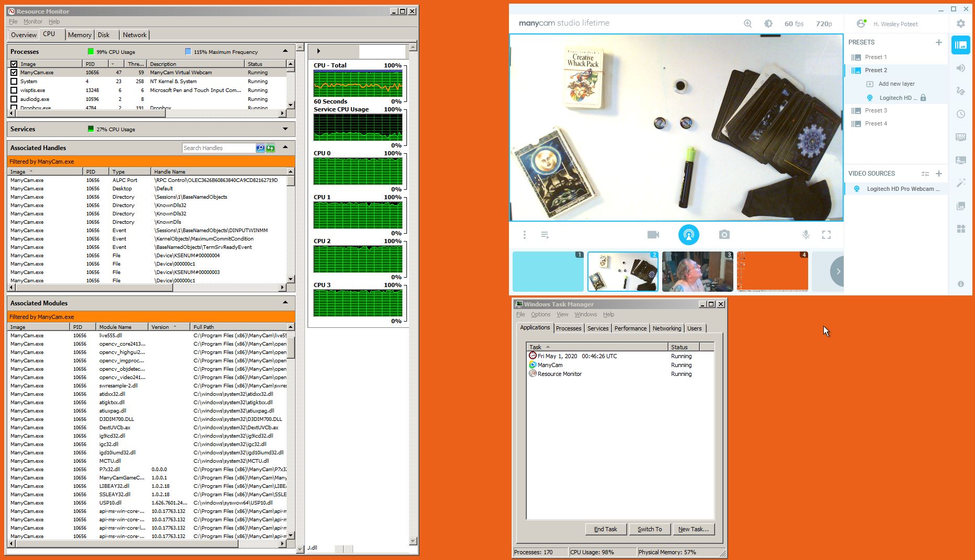
Task: Open the ManyCam Presets sidebar panel
Action: click(961, 45)
